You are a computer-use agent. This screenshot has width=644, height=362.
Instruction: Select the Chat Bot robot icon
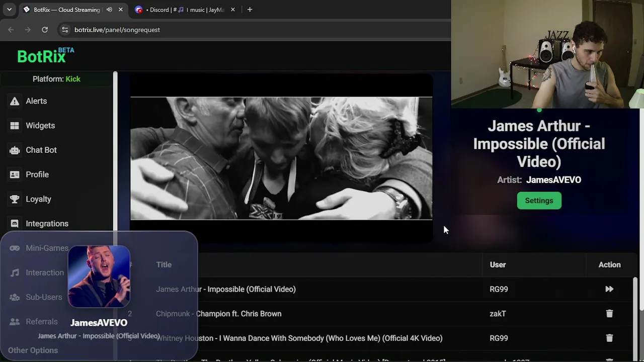(15, 150)
